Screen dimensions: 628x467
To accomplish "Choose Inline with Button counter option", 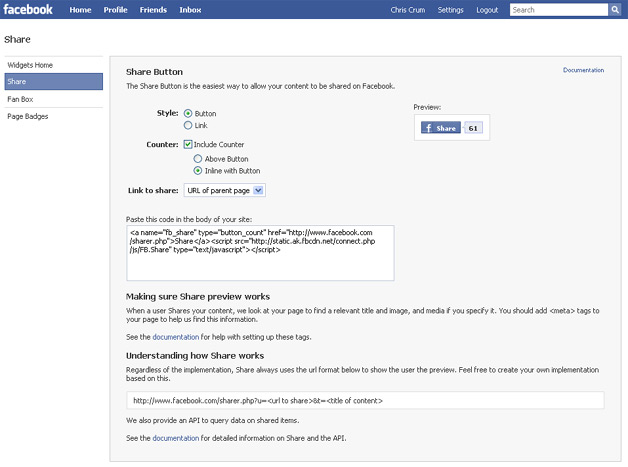I will click(197, 171).
